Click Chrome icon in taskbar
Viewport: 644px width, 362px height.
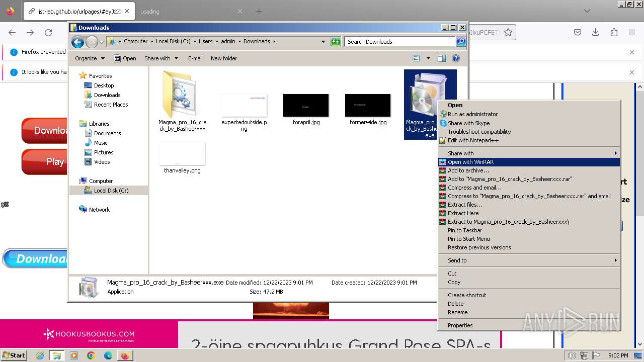pyautogui.click(x=91, y=355)
